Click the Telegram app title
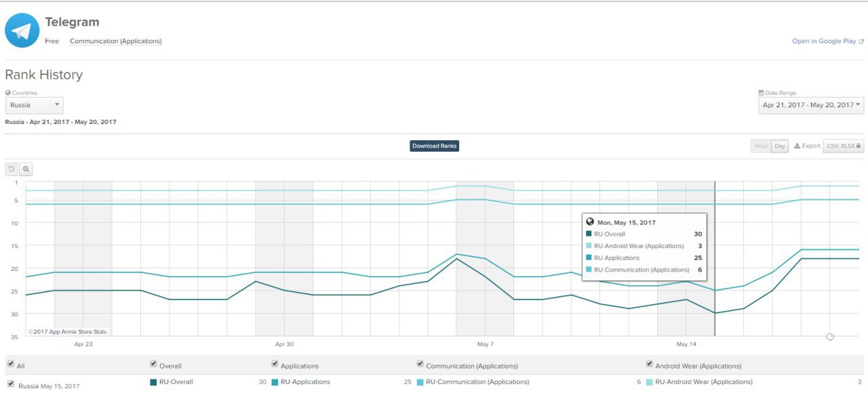Image resolution: width=868 pixels, height=397 pixels. click(x=72, y=22)
